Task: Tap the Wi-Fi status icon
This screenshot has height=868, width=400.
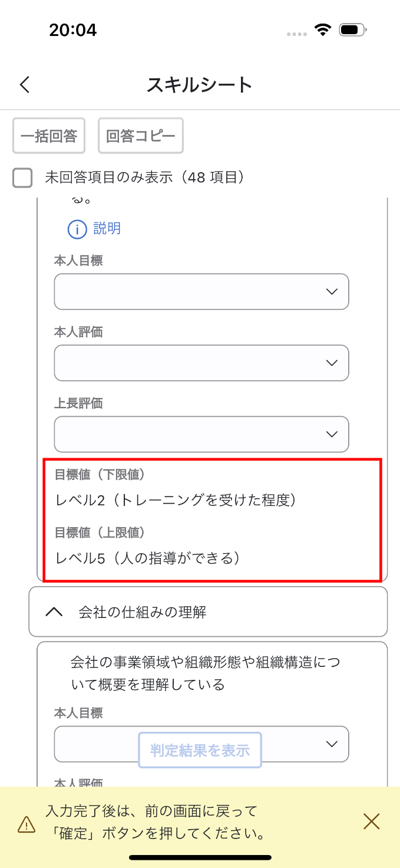Action: point(322,29)
